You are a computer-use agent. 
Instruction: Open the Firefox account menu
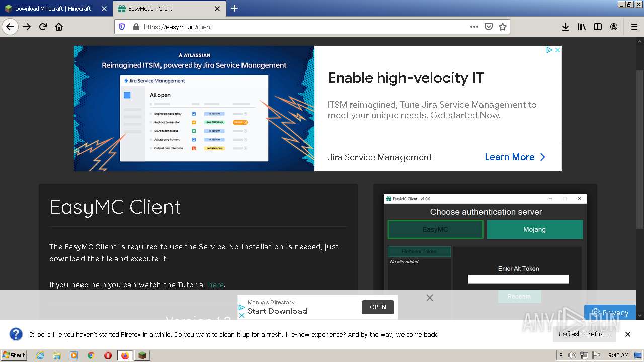point(614,27)
